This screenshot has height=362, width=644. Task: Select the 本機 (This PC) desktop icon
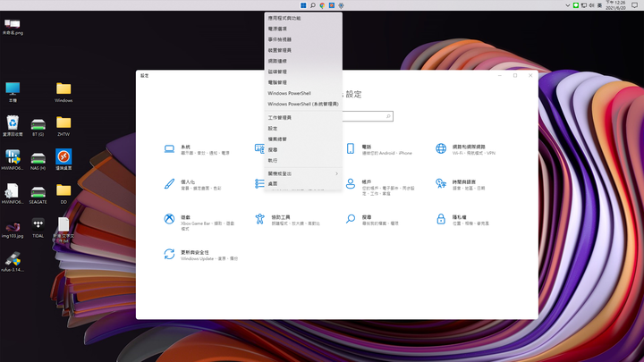[13, 92]
